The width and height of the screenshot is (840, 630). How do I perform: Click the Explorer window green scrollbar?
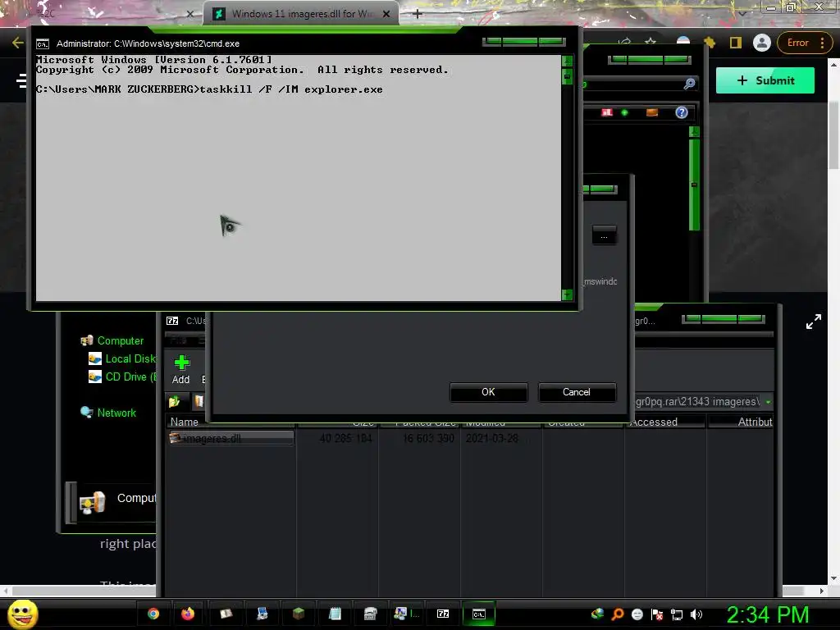tap(694, 184)
